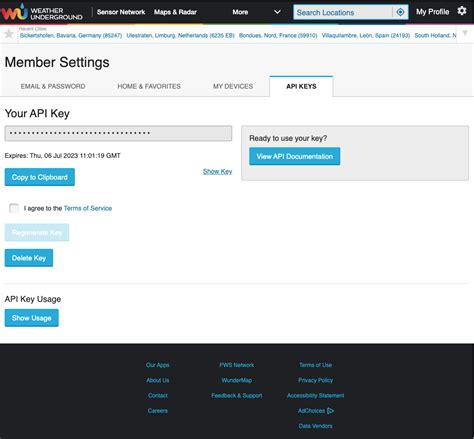This screenshot has width=474, height=439.
Task: Open the WunderMap footer link
Action: (237, 380)
